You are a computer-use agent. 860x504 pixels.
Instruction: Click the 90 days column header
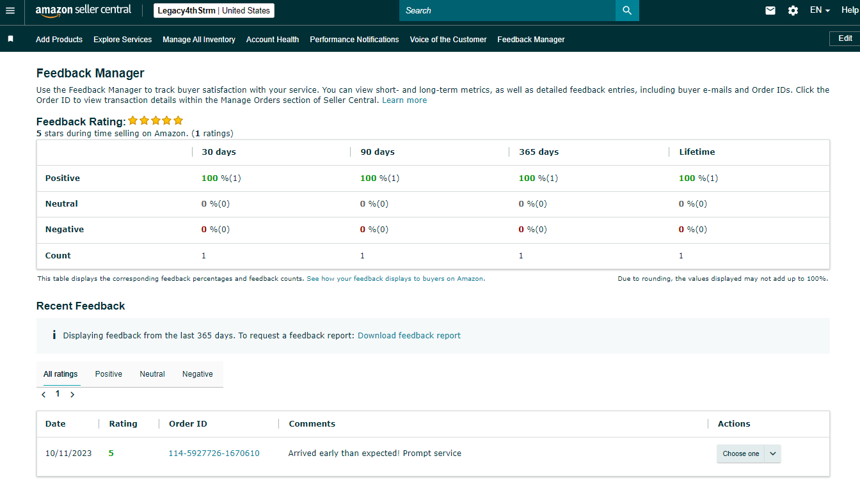coord(378,152)
